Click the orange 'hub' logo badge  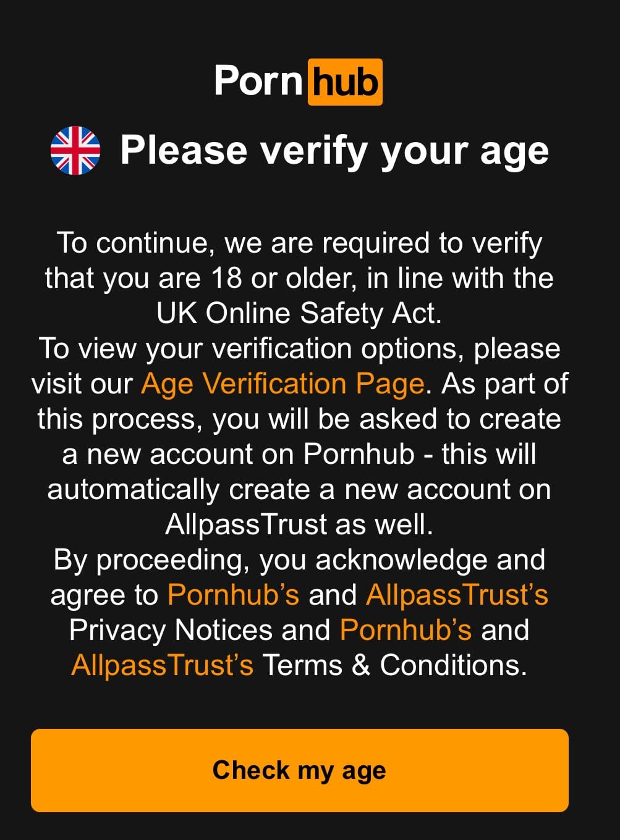(x=345, y=82)
